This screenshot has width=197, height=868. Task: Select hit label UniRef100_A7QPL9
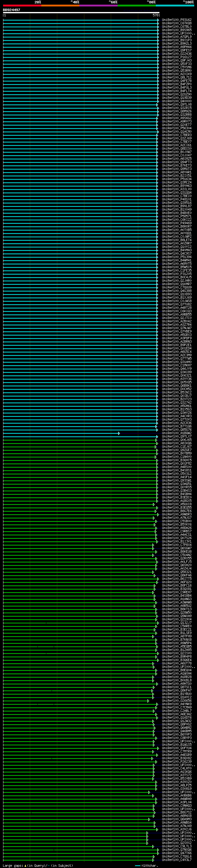click(x=177, y=37)
